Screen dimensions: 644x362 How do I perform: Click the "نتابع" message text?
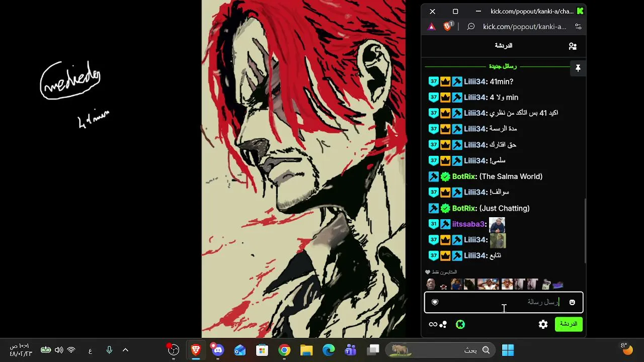495,255
